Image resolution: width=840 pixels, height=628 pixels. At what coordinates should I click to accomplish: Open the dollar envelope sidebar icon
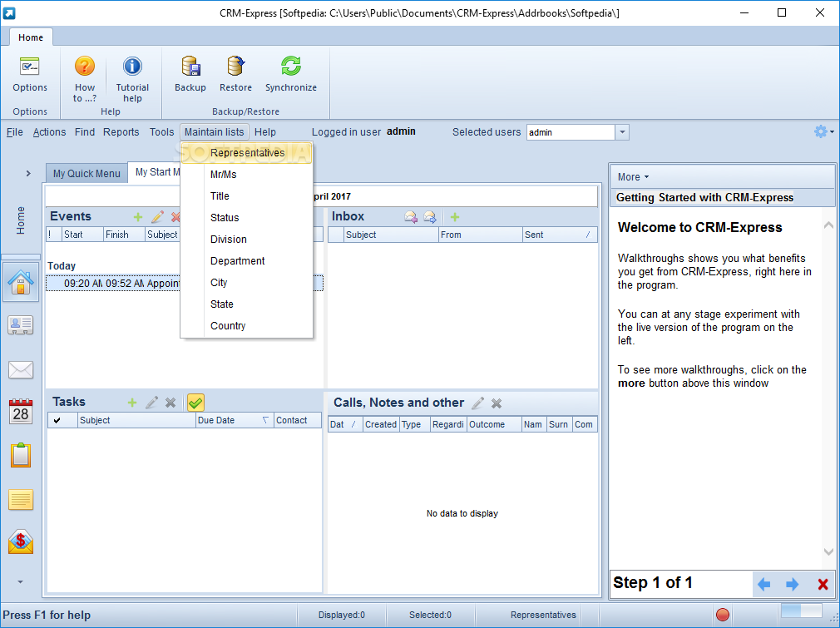tap(20, 541)
